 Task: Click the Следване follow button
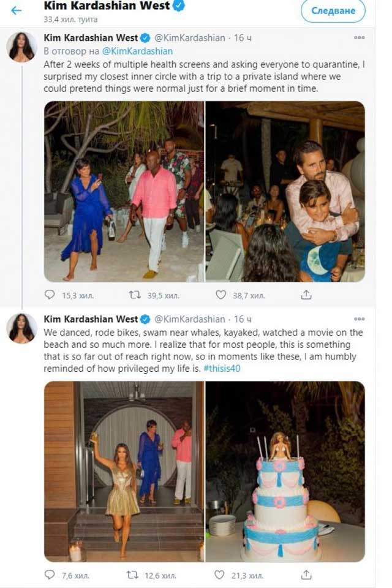coord(333,10)
